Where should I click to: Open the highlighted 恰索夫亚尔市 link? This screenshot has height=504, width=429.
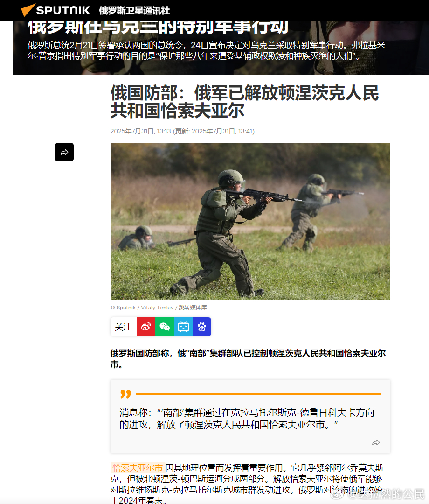[x=138, y=468]
